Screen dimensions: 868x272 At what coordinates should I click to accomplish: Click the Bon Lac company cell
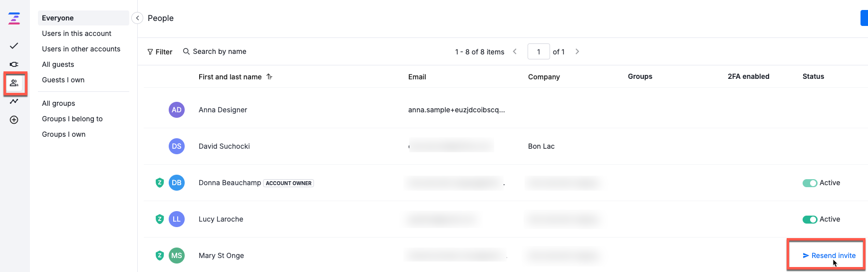point(541,146)
